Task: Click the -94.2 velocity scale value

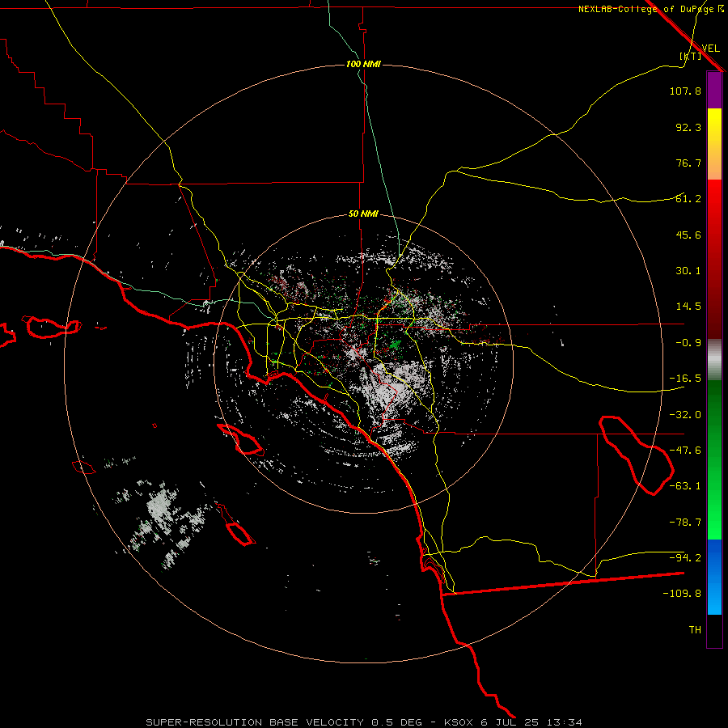Action: (x=685, y=558)
